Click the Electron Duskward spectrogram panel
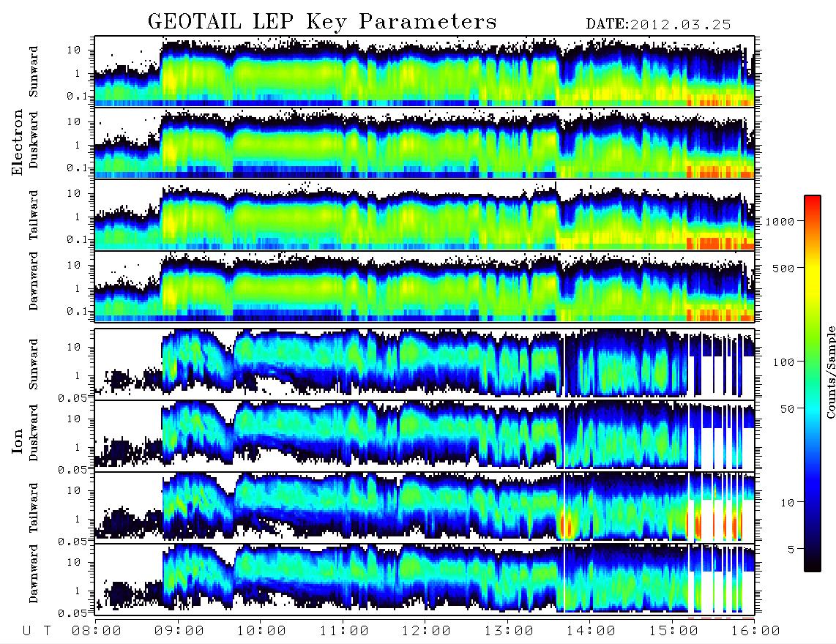 pyautogui.click(x=425, y=143)
